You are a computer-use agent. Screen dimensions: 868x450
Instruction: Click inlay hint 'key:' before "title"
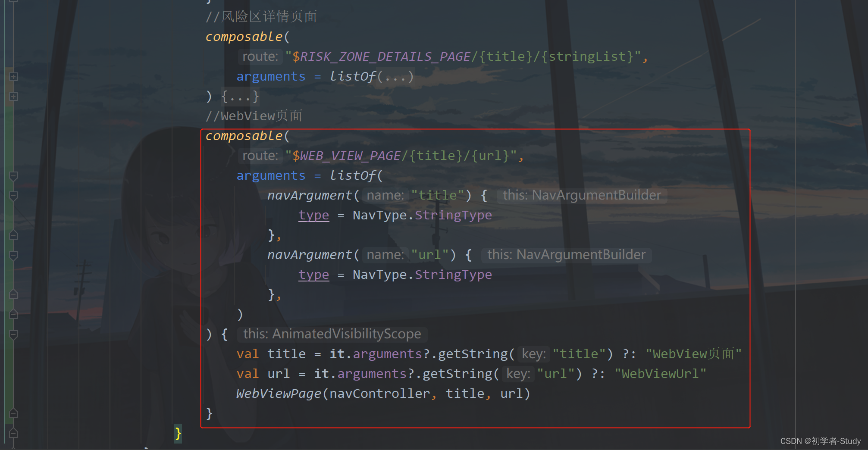[534, 354]
